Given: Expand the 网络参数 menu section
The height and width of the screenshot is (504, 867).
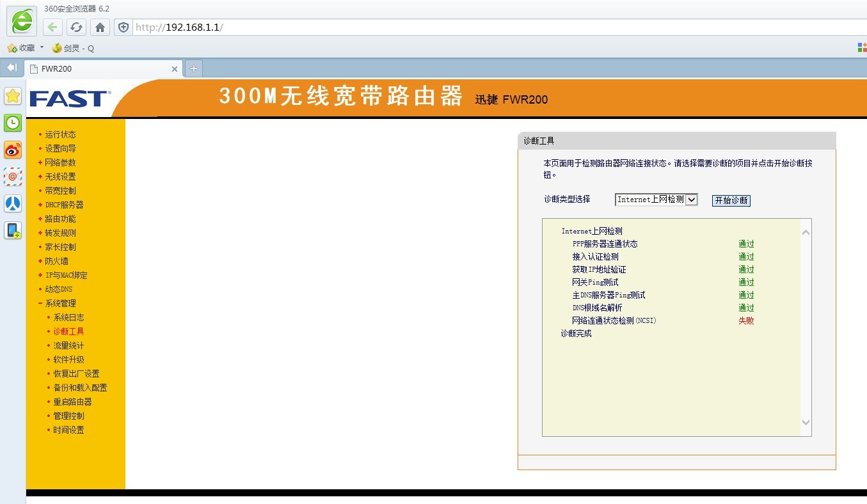Looking at the screenshot, I should pos(61,162).
